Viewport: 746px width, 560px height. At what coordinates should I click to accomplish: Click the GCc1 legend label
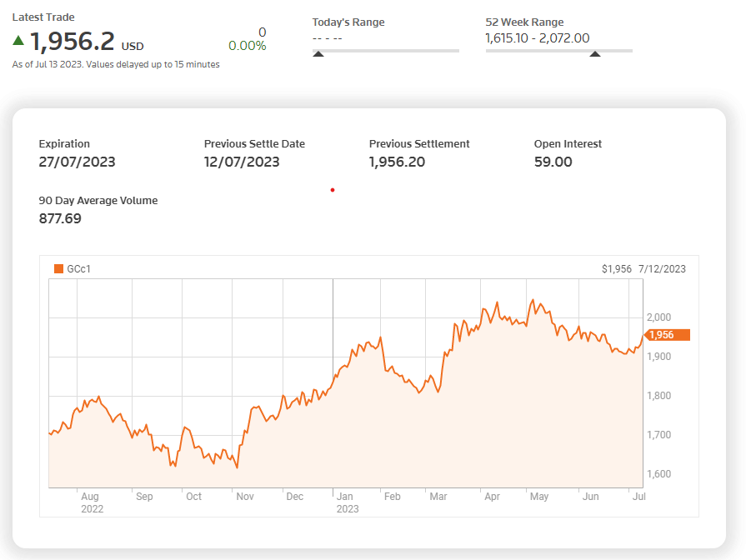click(x=78, y=269)
